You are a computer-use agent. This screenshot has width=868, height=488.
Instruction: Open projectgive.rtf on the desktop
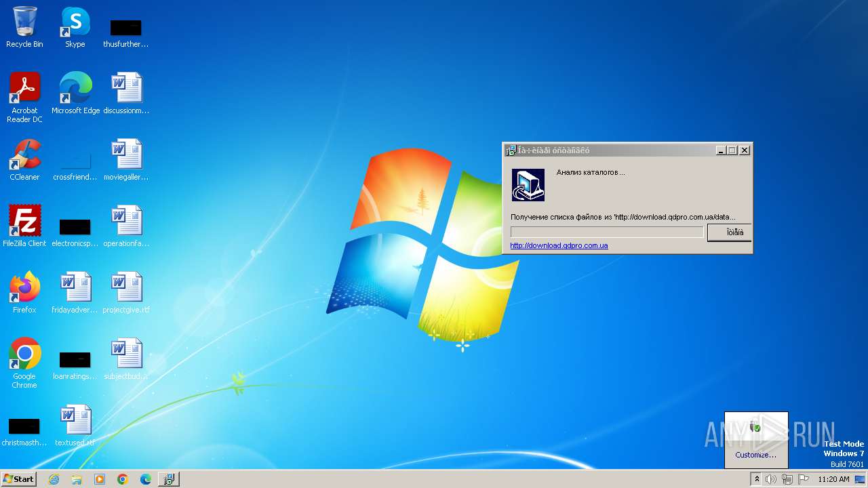coord(126,292)
